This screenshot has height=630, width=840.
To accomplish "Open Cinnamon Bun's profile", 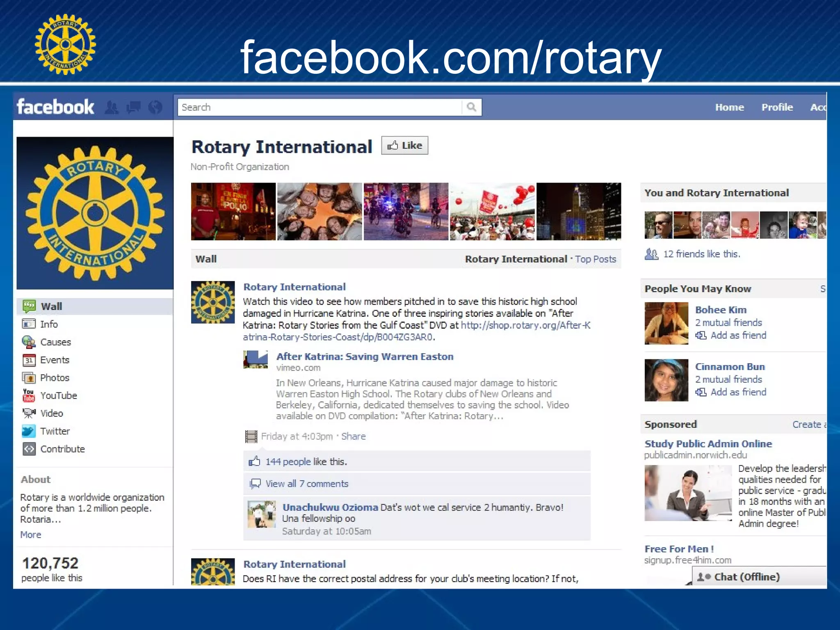I will point(730,367).
